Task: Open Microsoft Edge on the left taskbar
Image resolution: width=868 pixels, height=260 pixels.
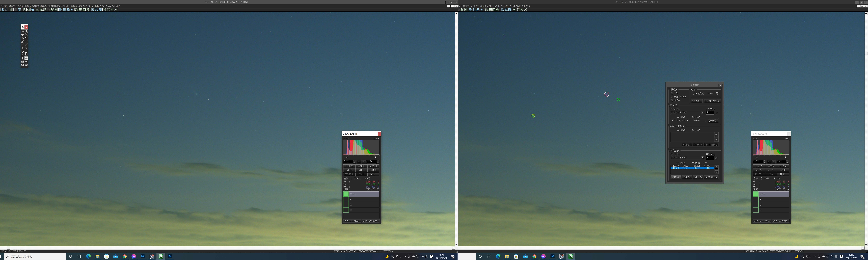Action: coord(88,256)
